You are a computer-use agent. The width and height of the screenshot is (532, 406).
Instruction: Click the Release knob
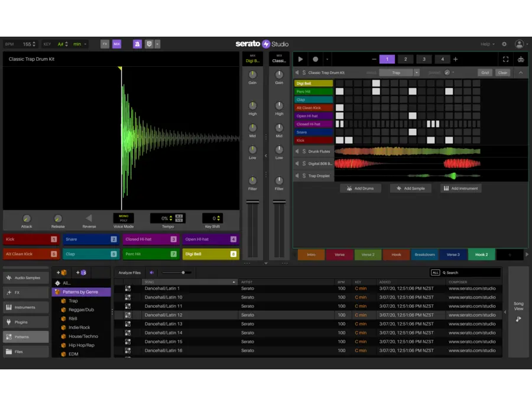click(58, 219)
